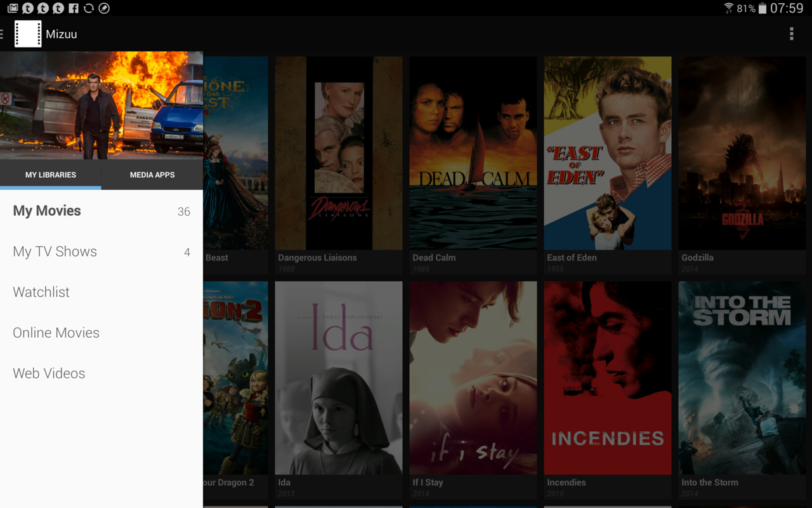This screenshot has width=812, height=508.
Task: Select My Movies in the drawer
Action: click(101, 211)
